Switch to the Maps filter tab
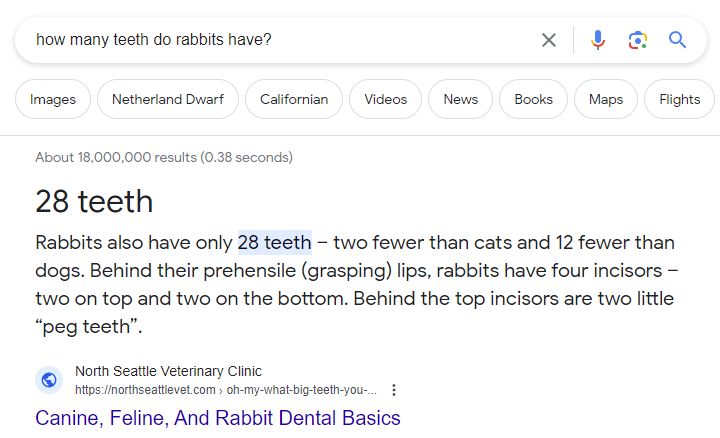 (x=606, y=99)
